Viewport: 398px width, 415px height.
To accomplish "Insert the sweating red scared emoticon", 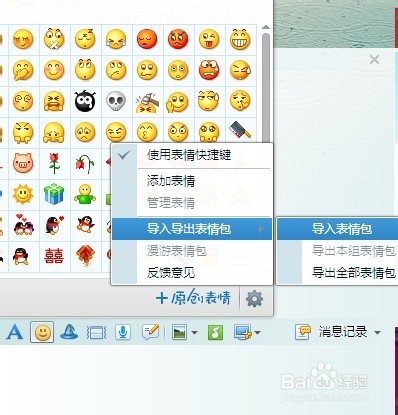I will click(209, 71).
